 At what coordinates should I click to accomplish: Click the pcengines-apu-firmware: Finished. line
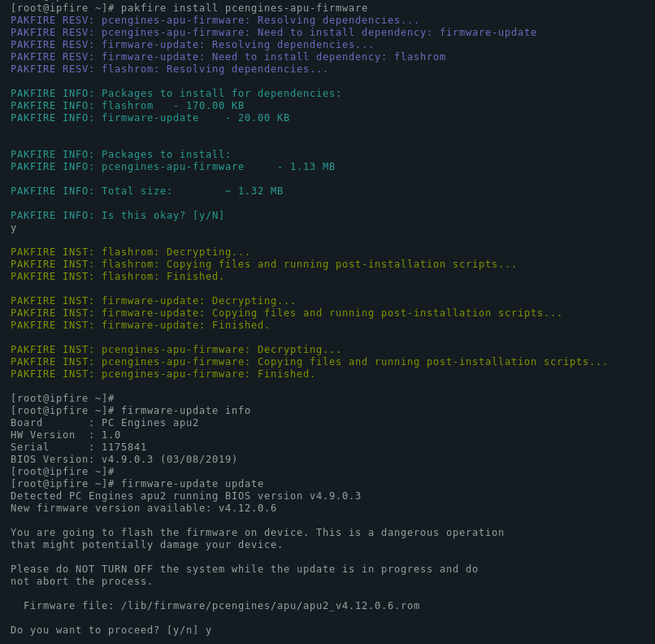[163, 374]
